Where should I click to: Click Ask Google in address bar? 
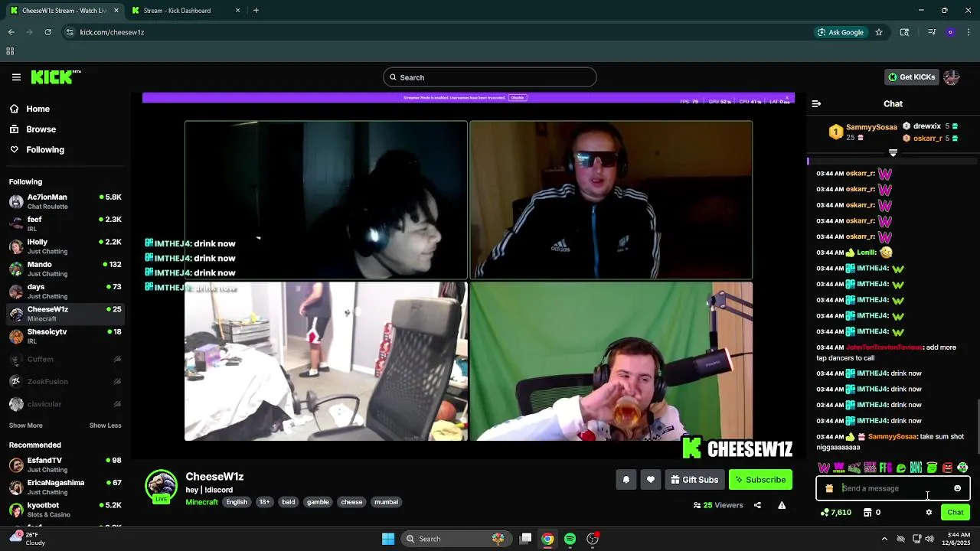tap(841, 32)
